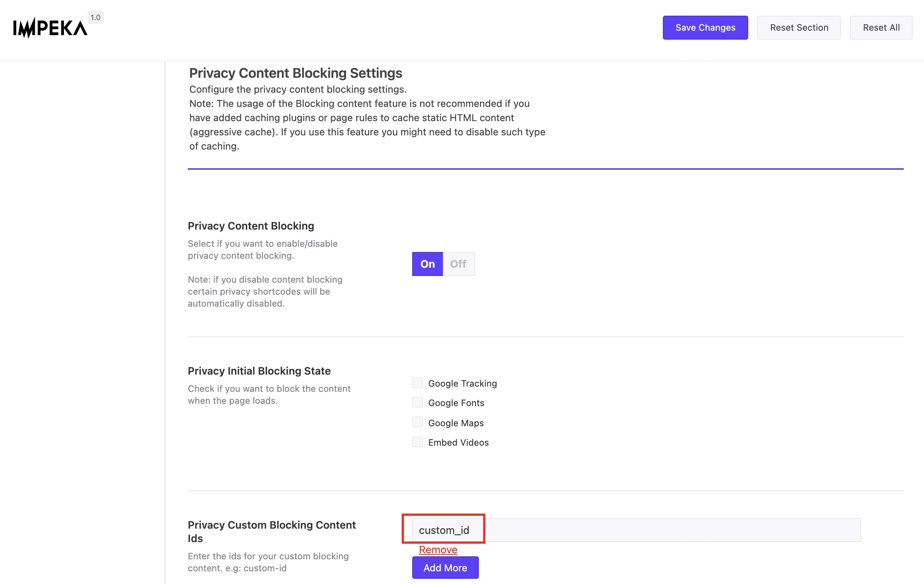Enable Google Fonts initial blocking
This screenshot has height=584, width=924.
coord(417,402)
